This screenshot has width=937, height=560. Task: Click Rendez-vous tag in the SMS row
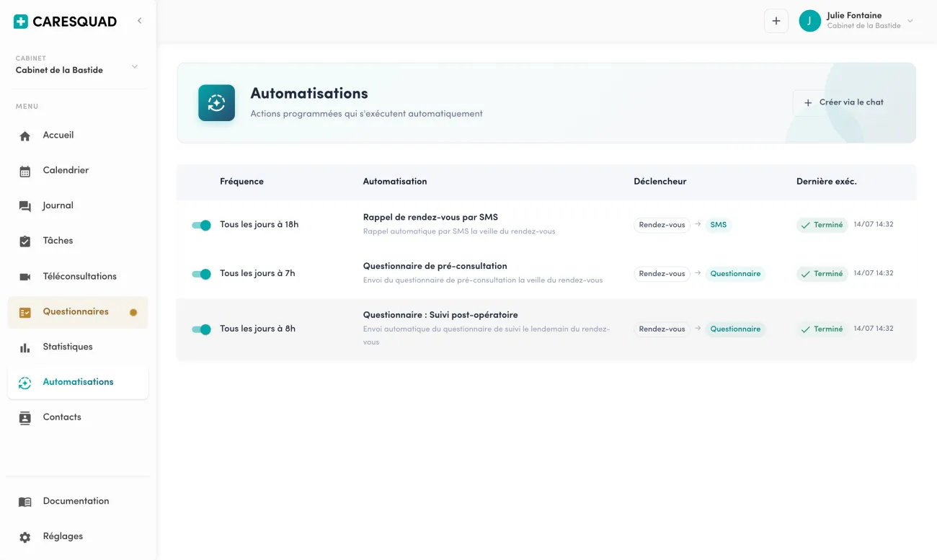(662, 225)
